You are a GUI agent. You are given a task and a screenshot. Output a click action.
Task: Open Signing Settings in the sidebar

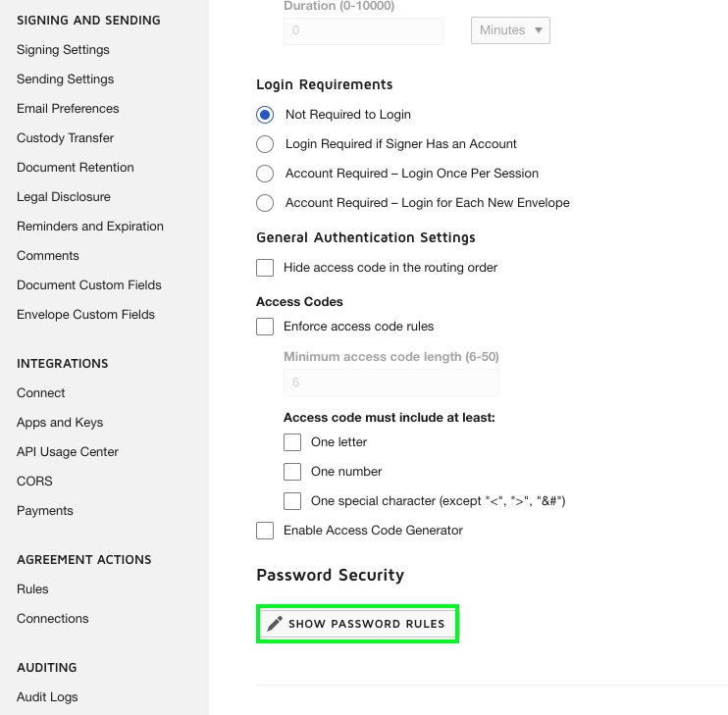pos(63,50)
